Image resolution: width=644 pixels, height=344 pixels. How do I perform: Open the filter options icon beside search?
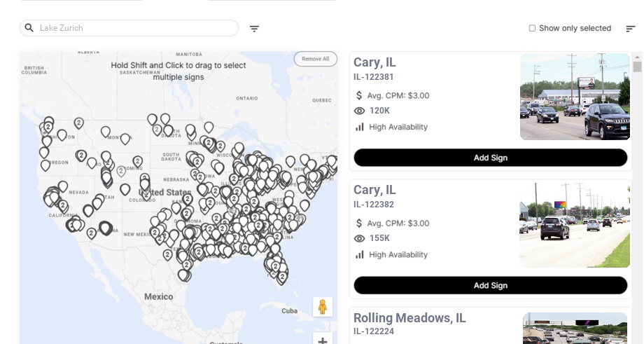[x=255, y=29]
